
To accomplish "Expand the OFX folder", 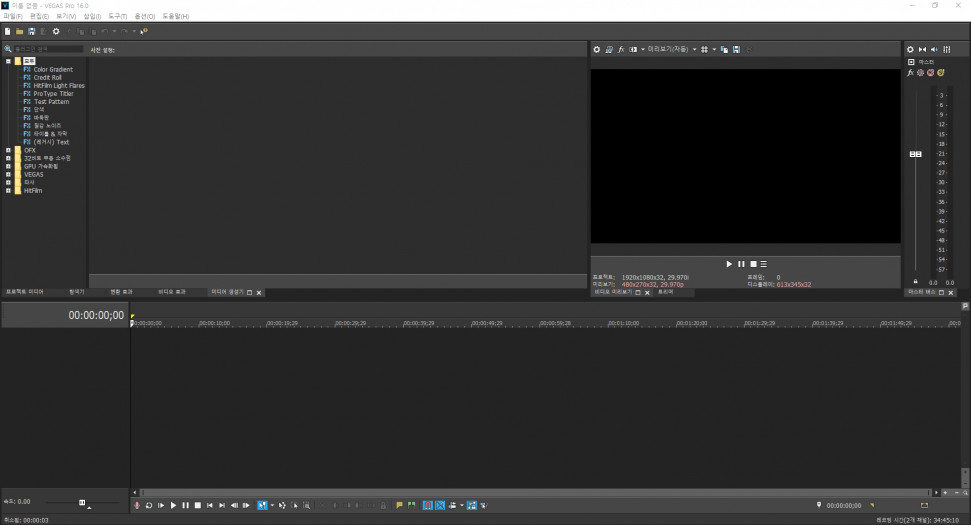I will pos(8,150).
